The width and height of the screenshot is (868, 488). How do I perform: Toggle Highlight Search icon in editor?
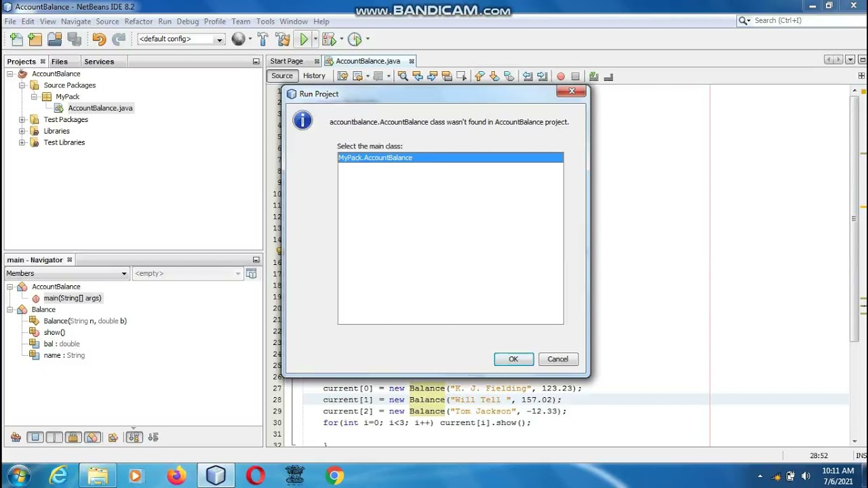click(446, 76)
